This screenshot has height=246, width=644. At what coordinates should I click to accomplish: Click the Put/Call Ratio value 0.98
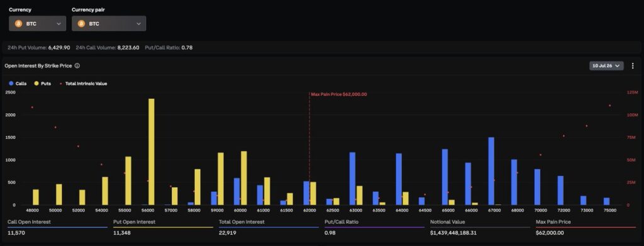pyautogui.click(x=330, y=233)
